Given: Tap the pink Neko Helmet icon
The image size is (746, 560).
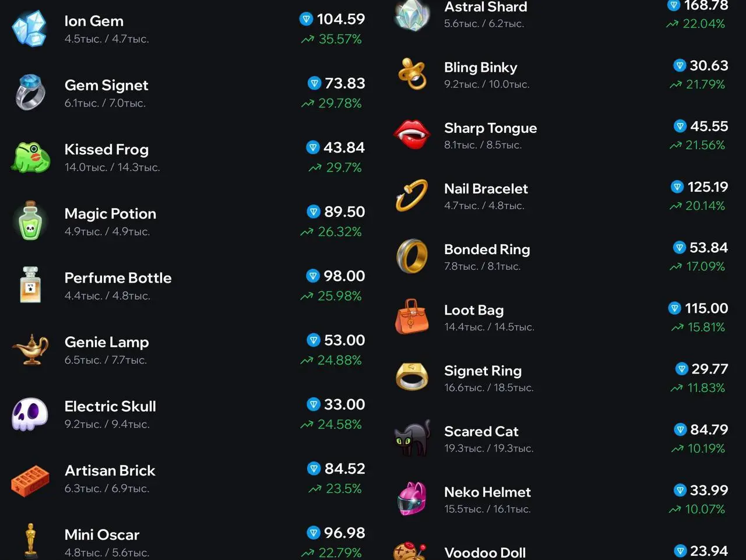Looking at the screenshot, I should (x=412, y=499).
